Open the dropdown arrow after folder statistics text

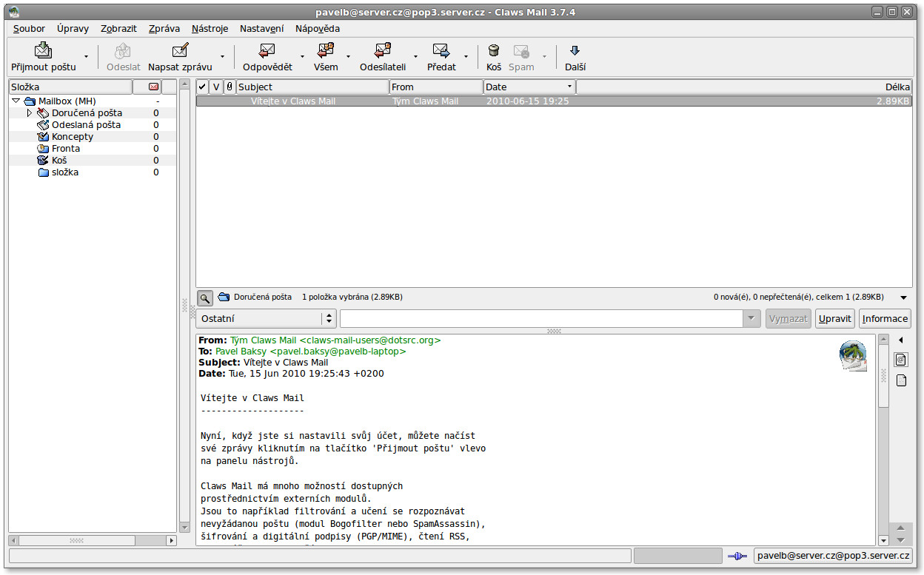pos(903,297)
